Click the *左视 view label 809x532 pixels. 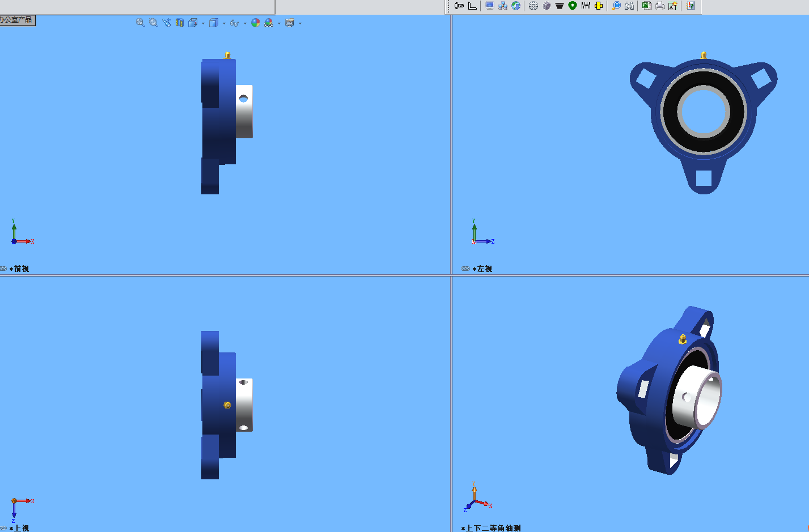[x=482, y=269]
